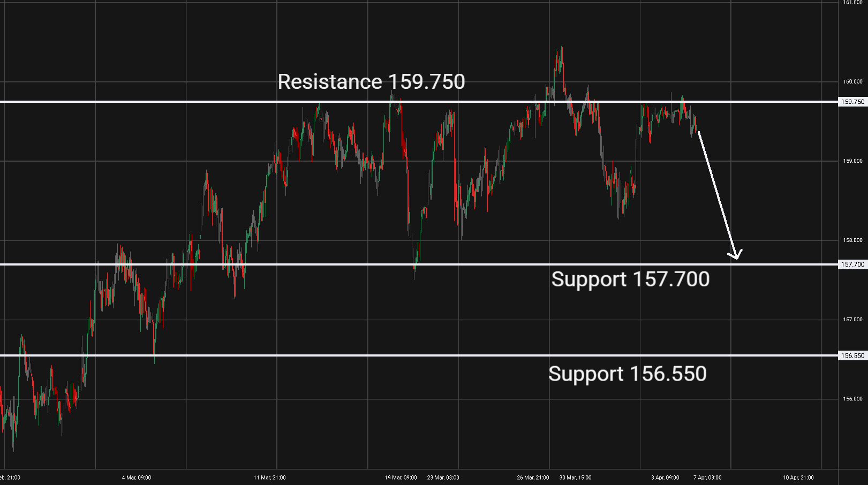Click the 11 Mar, 21:00 time label
This screenshot has width=868, height=485.
[269, 478]
